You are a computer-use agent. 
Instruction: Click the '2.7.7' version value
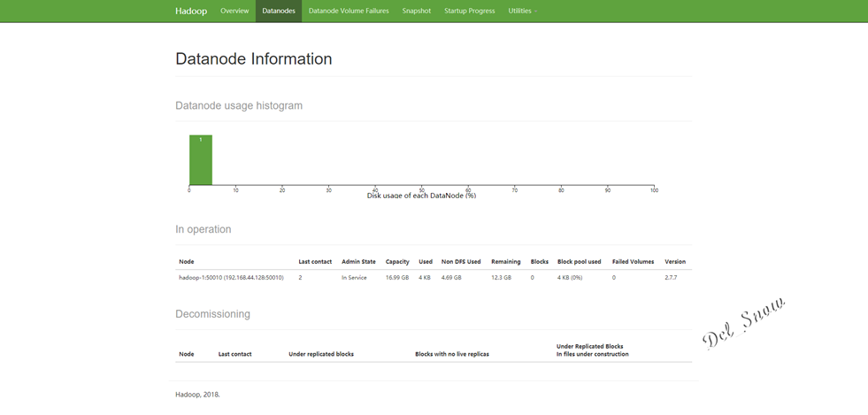[671, 278]
